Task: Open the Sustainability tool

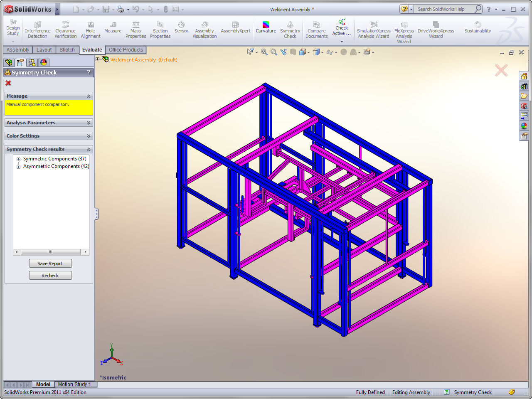Action: coord(478,29)
